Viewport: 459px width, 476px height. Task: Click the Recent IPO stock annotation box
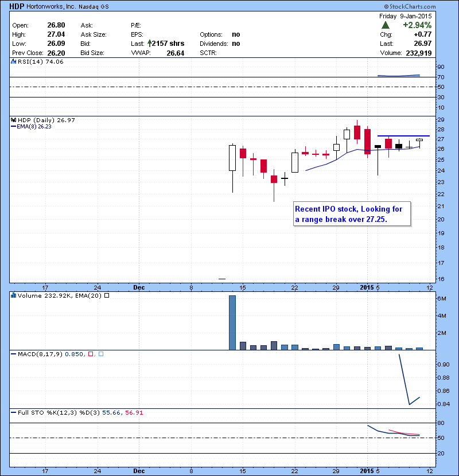352,214
